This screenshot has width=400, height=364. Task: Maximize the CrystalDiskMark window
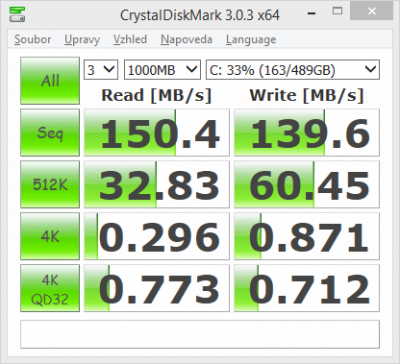[x=338, y=11]
